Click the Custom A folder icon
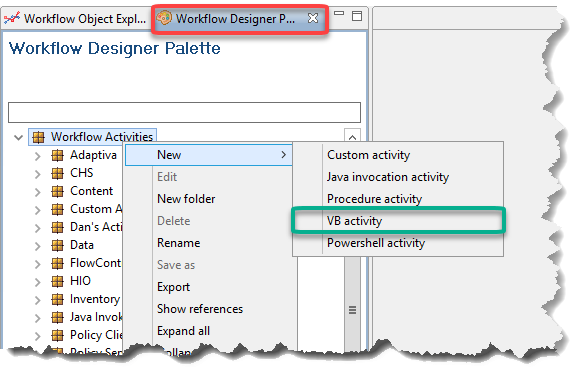572x367 pixels. [x=57, y=209]
